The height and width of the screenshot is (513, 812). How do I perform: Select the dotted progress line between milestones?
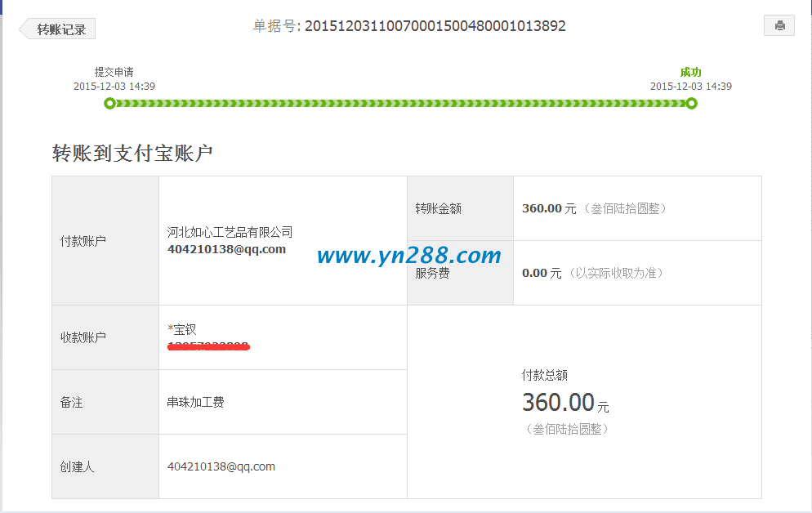[x=400, y=103]
